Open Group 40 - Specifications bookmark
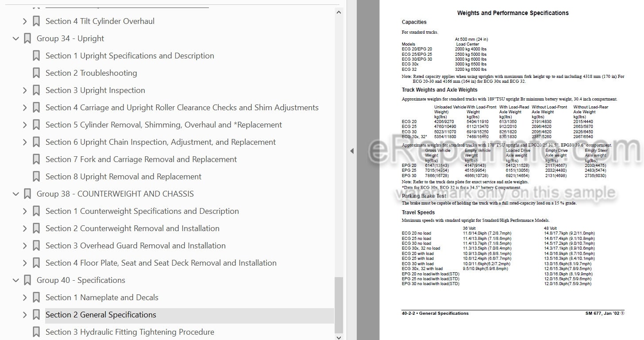 81,280
